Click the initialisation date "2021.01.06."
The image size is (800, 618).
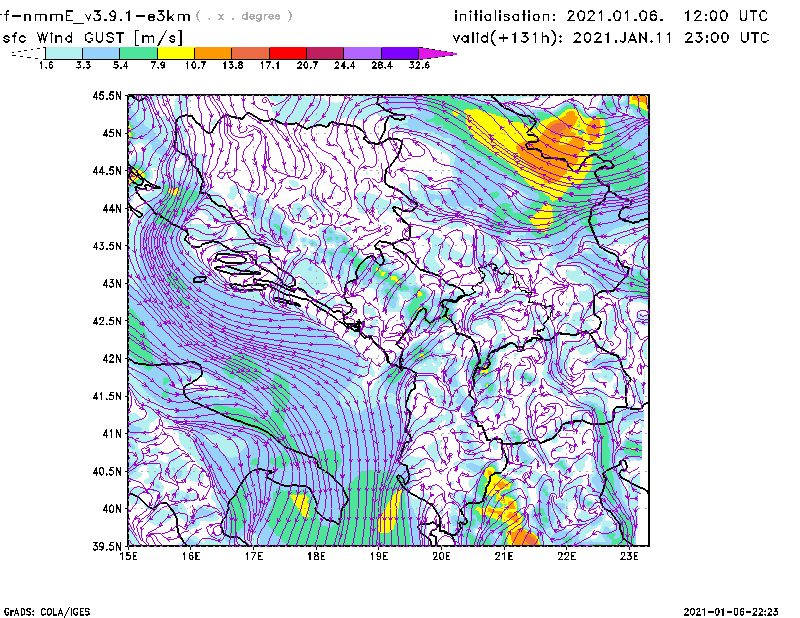pyautogui.click(x=615, y=16)
